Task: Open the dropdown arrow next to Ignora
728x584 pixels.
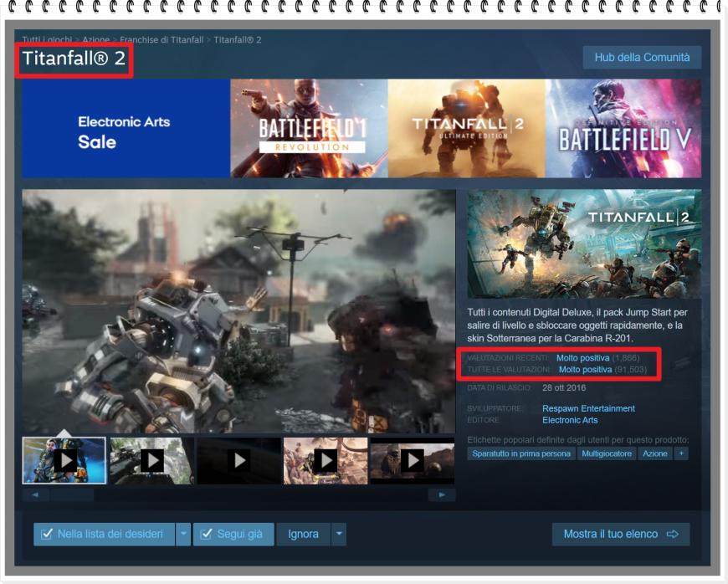Action: [340, 533]
